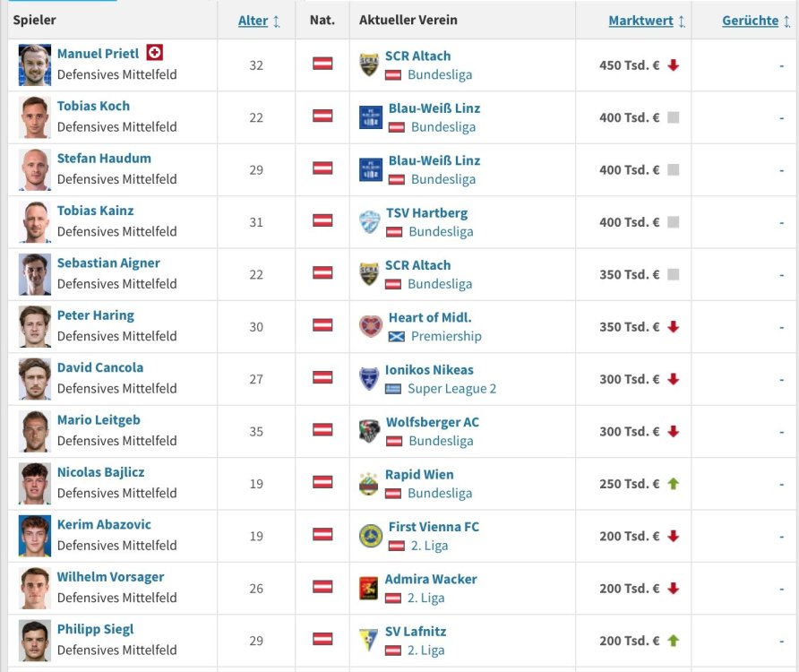Click the Blau-Weiß Linz crest beside Tobias Koch
This screenshot has height=672, width=799.
pyautogui.click(x=371, y=117)
